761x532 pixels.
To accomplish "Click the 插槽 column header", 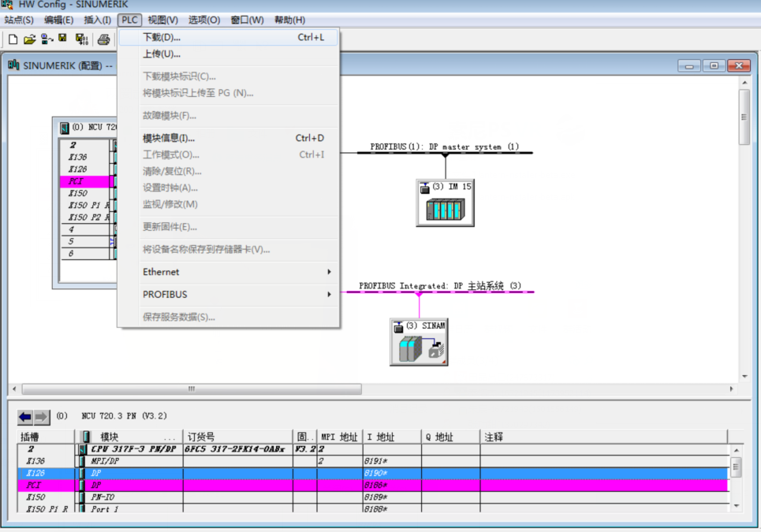I will (46, 437).
